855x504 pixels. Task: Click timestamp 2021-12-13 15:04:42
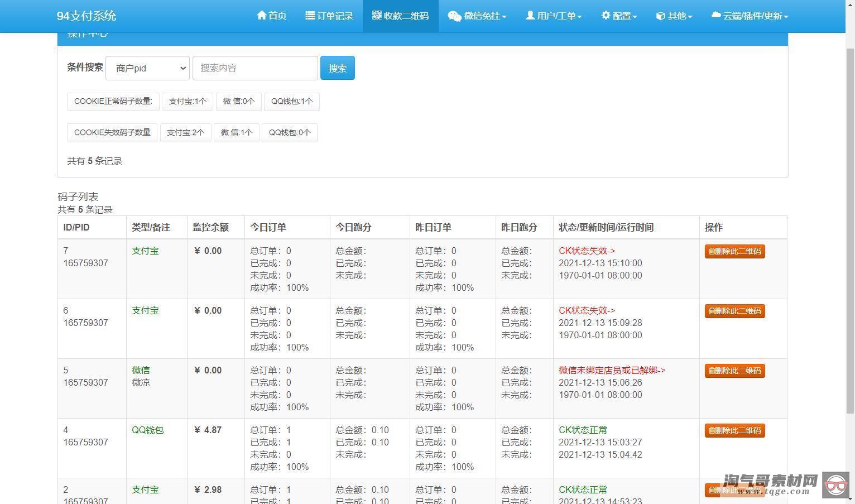pos(601,455)
